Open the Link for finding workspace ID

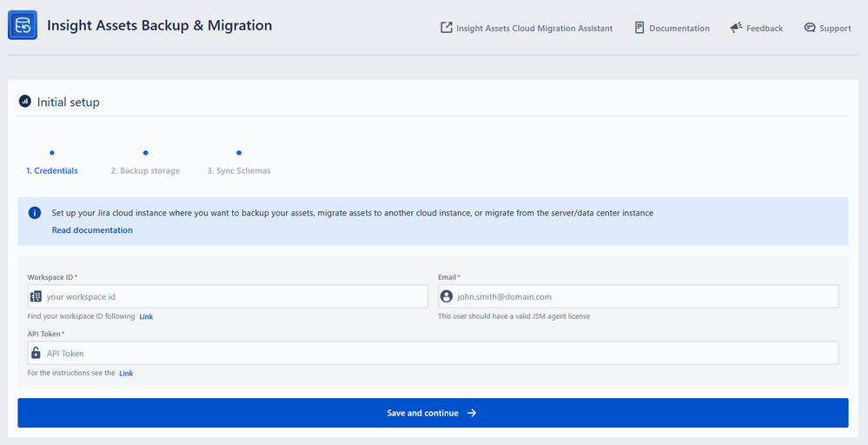(x=146, y=316)
